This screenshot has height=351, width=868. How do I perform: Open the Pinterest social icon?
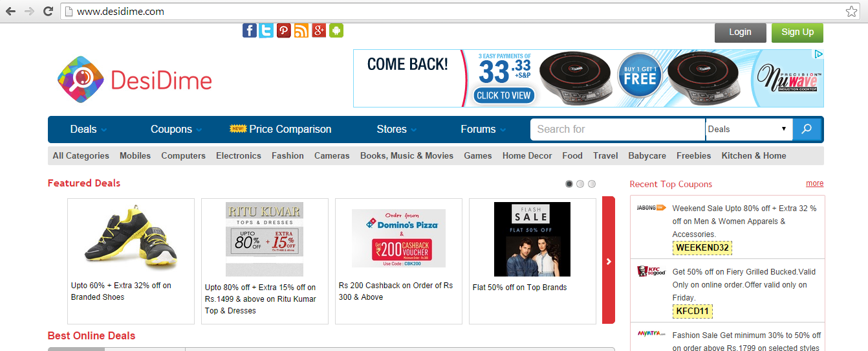pos(284,30)
